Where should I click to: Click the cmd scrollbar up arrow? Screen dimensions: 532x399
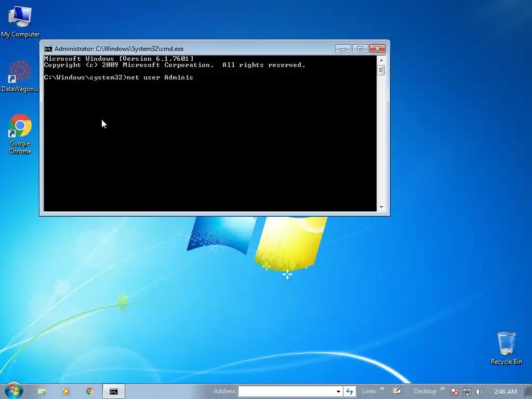tap(381, 60)
